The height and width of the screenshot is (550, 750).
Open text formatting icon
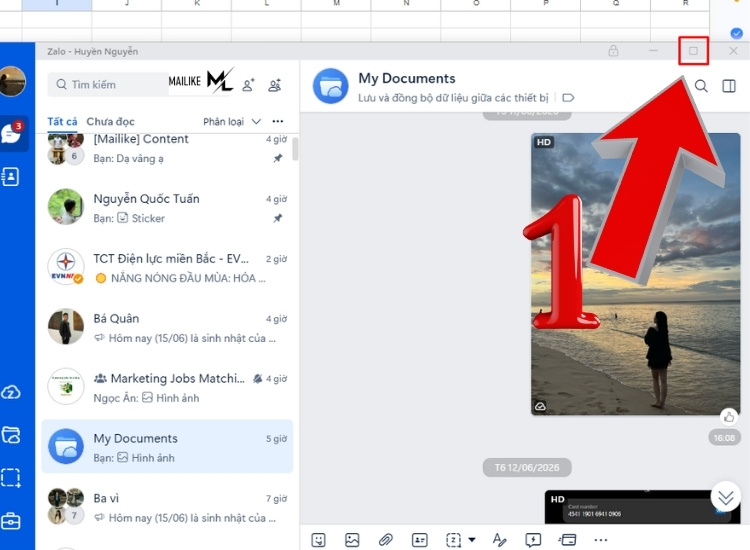[x=499, y=540]
